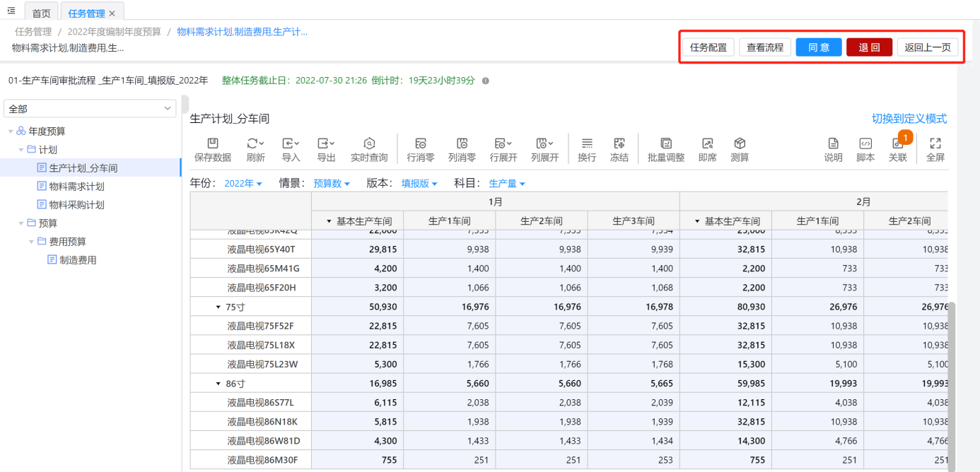Click the blue 同意 approve button
Viewport: 980px width, 472px height.
(818, 47)
